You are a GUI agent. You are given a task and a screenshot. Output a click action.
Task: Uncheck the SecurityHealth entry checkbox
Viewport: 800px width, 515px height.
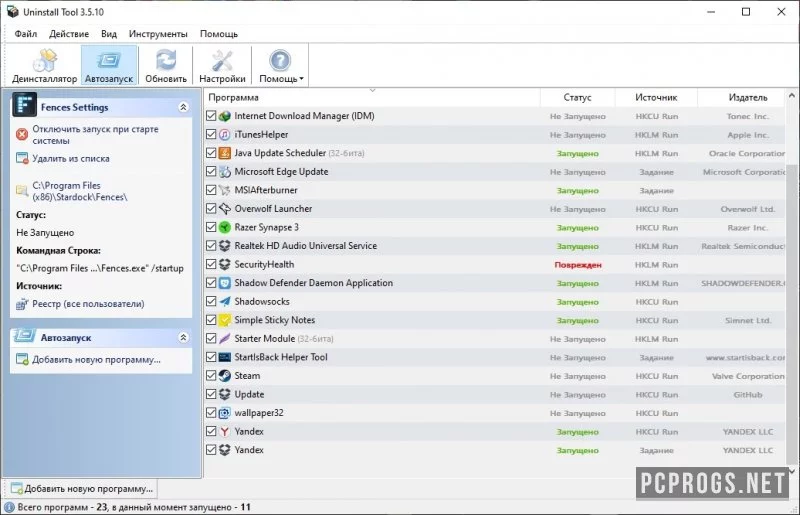pyautogui.click(x=211, y=264)
